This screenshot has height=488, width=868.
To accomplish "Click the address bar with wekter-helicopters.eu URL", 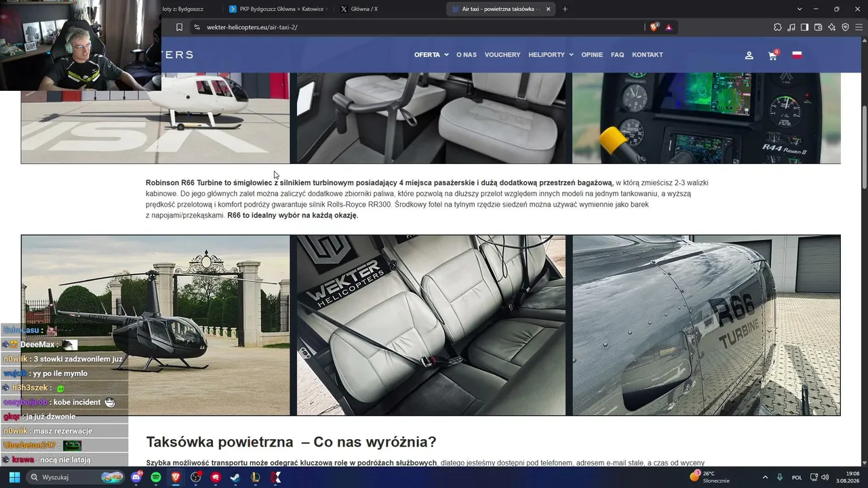I will tap(420, 27).
